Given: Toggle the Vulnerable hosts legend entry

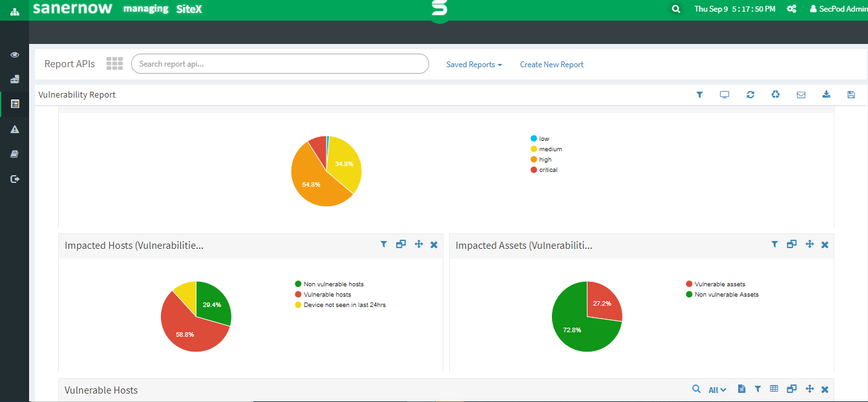Looking at the screenshot, I should pos(326,295).
